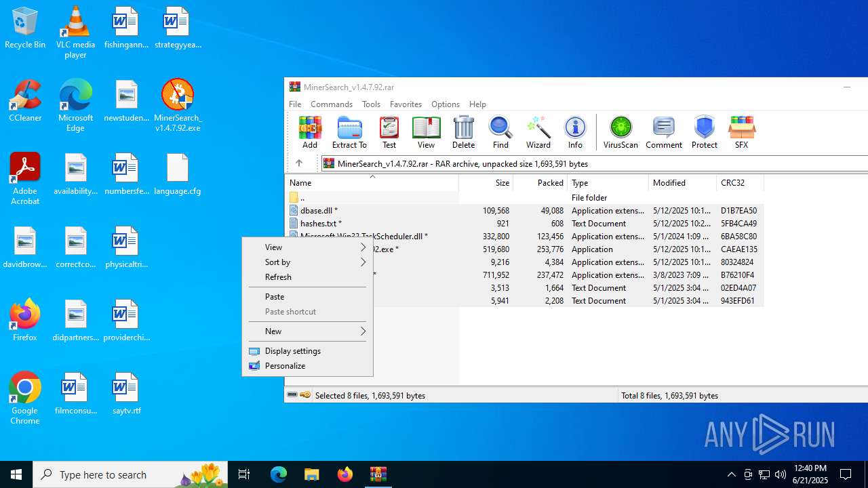Click the Test archive icon

(389, 132)
